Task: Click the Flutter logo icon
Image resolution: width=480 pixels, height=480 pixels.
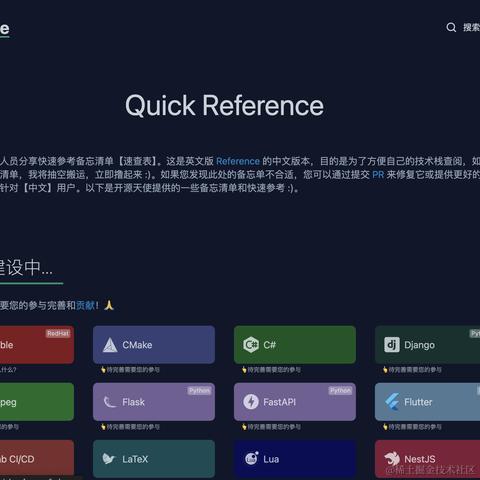Action: tap(392, 402)
